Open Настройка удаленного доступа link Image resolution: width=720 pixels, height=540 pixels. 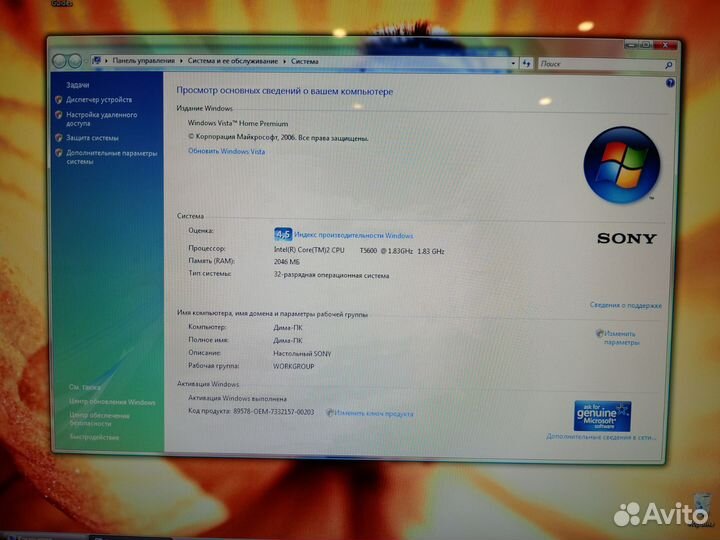pos(101,119)
